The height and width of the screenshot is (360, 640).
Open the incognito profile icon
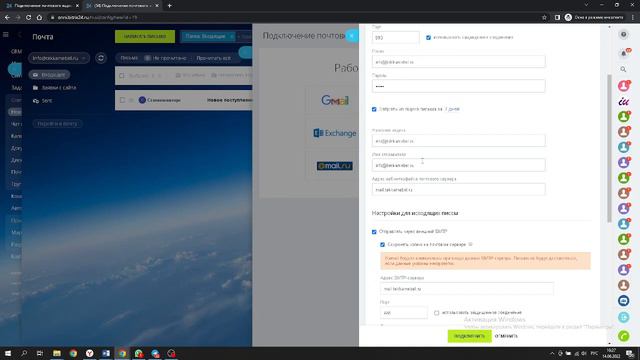click(x=568, y=18)
